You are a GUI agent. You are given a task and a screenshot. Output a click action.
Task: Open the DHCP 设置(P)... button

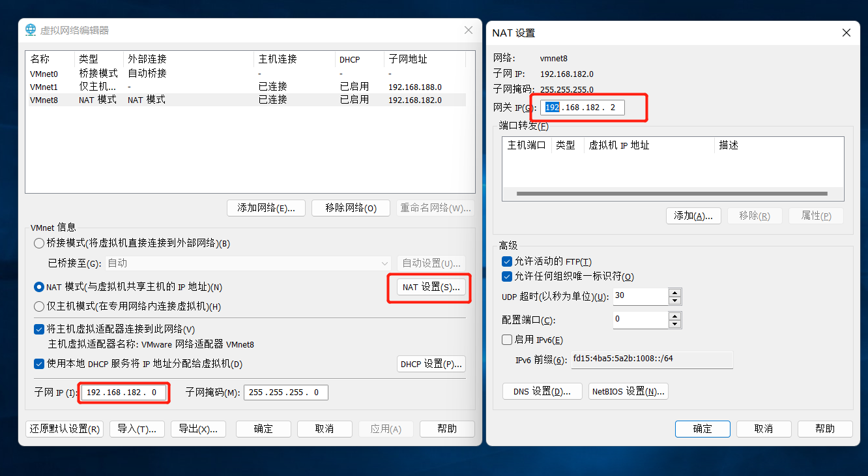tap(431, 364)
